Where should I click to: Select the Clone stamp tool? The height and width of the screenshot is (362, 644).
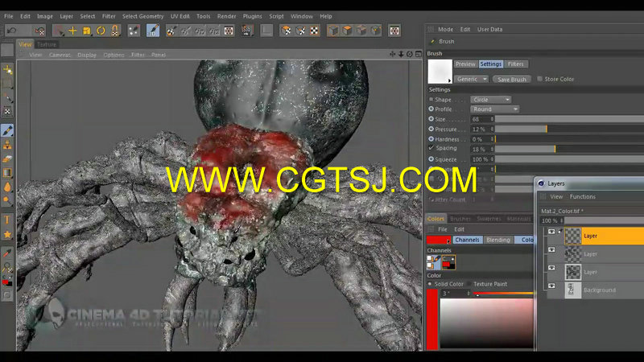point(7,145)
